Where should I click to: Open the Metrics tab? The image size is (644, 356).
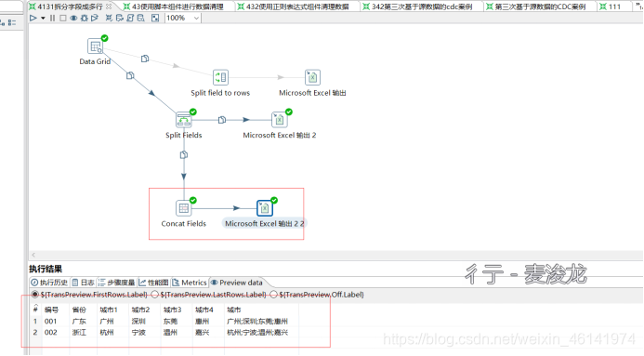pos(190,283)
